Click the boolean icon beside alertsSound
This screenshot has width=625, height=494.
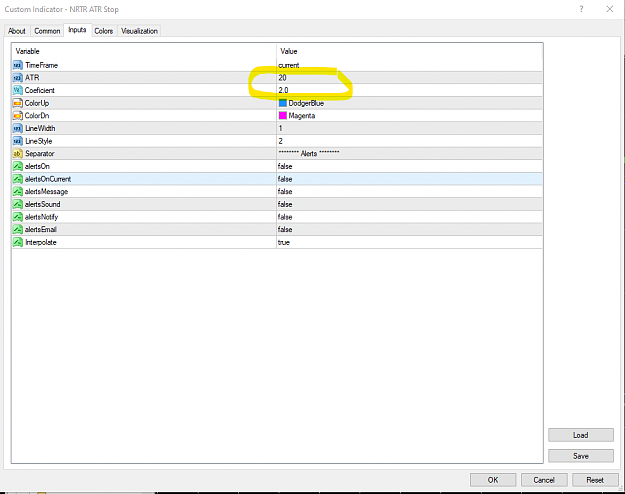(18, 204)
